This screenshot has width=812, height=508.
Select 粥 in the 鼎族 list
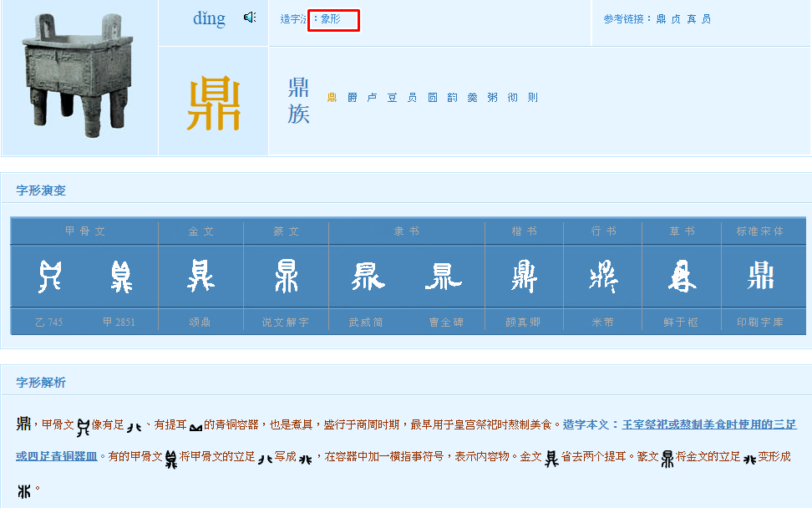click(x=493, y=98)
